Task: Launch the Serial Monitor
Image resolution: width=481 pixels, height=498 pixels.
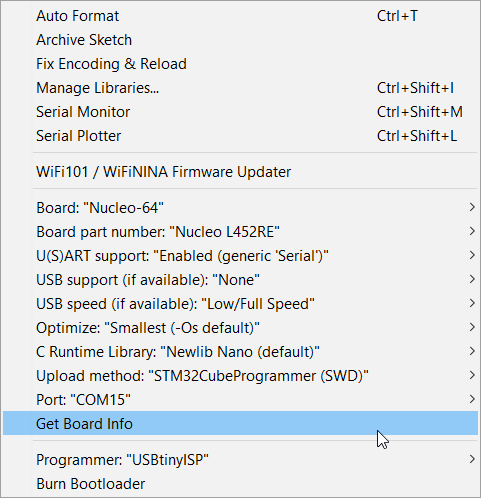Action: tap(240, 112)
